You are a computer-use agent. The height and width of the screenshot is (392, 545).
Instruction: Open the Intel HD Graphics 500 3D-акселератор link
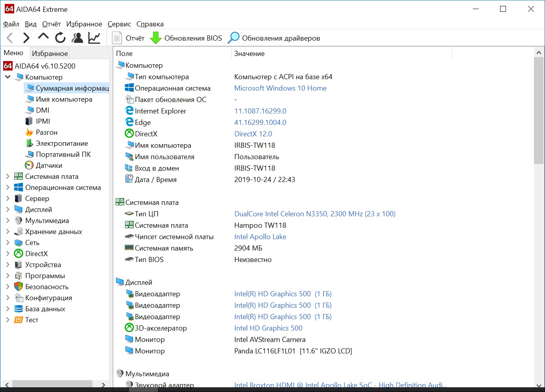pos(268,328)
